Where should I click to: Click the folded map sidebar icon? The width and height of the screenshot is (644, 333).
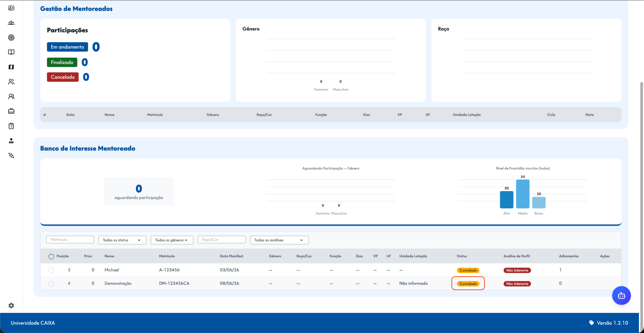11,67
